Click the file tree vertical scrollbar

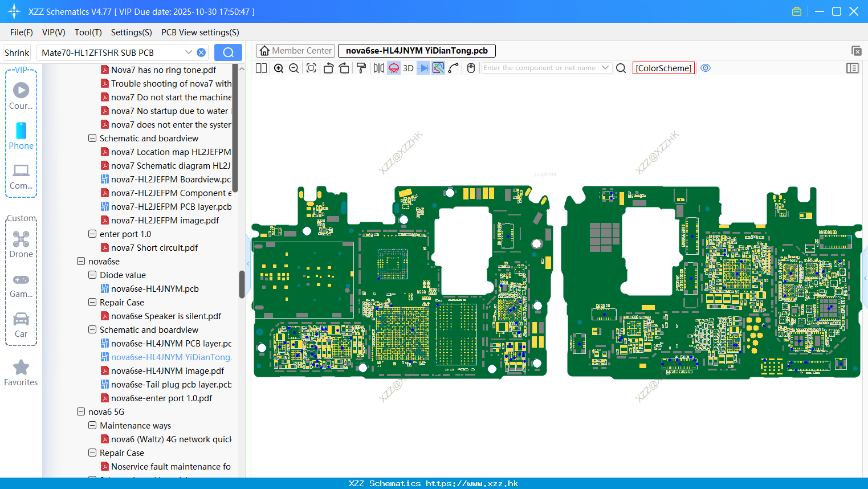coord(242,284)
